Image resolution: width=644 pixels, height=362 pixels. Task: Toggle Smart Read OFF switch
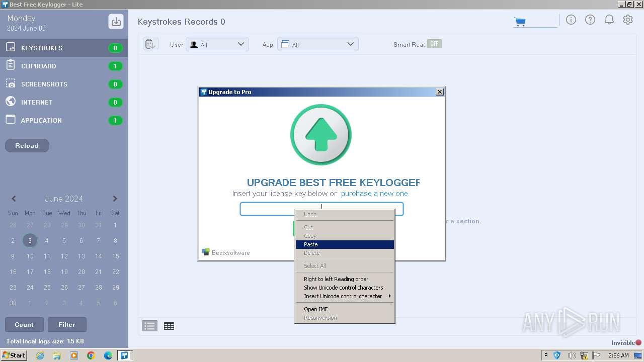click(x=434, y=44)
